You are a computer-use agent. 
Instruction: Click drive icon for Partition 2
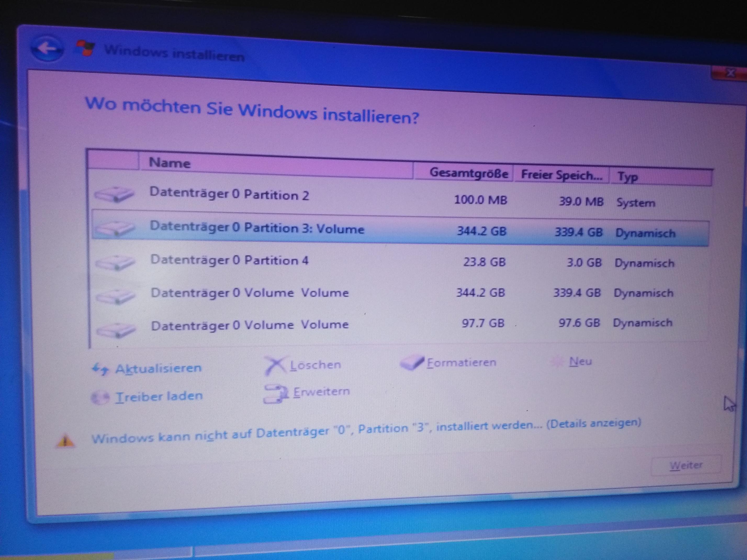114,194
